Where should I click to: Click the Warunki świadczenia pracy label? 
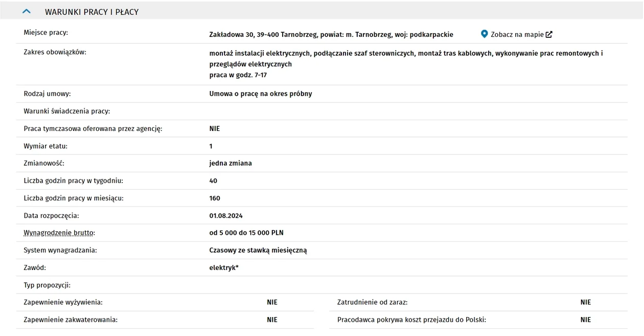pyautogui.click(x=67, y=111)
